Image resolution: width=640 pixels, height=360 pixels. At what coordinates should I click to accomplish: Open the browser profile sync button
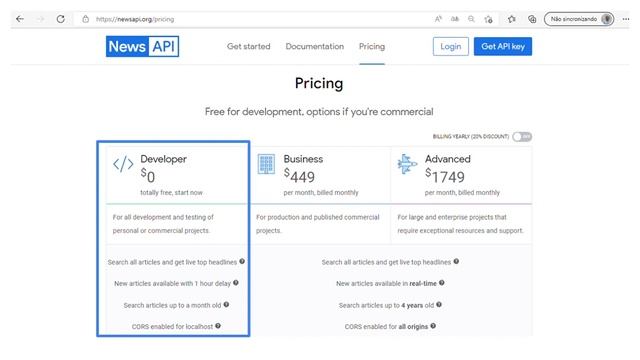tap(579, 19)
